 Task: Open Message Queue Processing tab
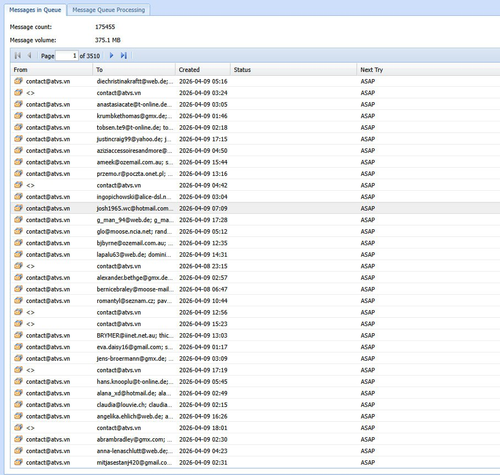coord(109,10)
